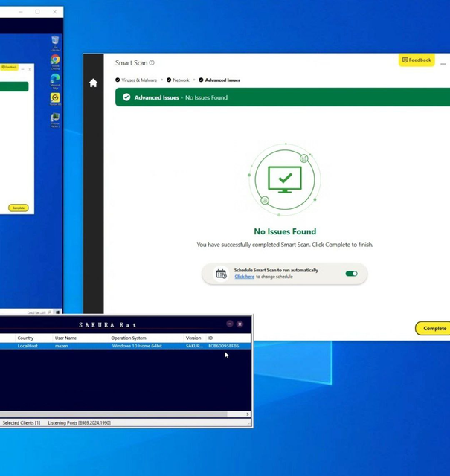The image size is (450, 476).
Task: Minimize the remote Norton window
Action: point(23,69)
